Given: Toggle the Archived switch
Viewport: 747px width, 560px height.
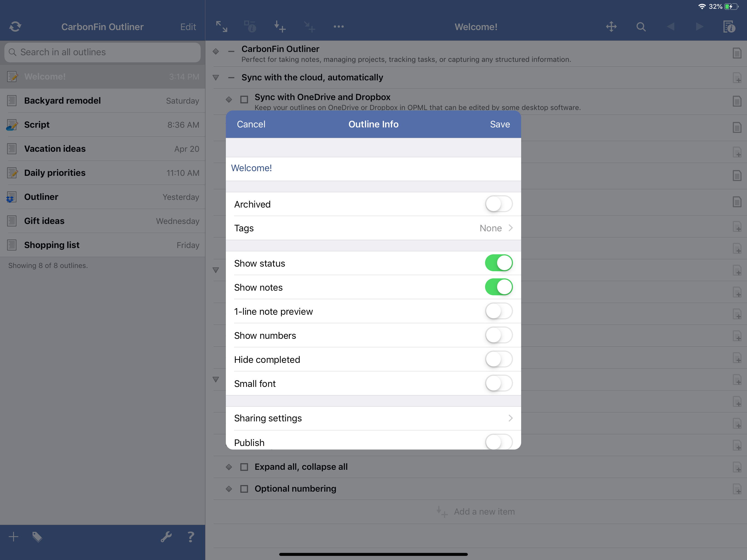Looking at the screenshot, I should pos(498,204).
